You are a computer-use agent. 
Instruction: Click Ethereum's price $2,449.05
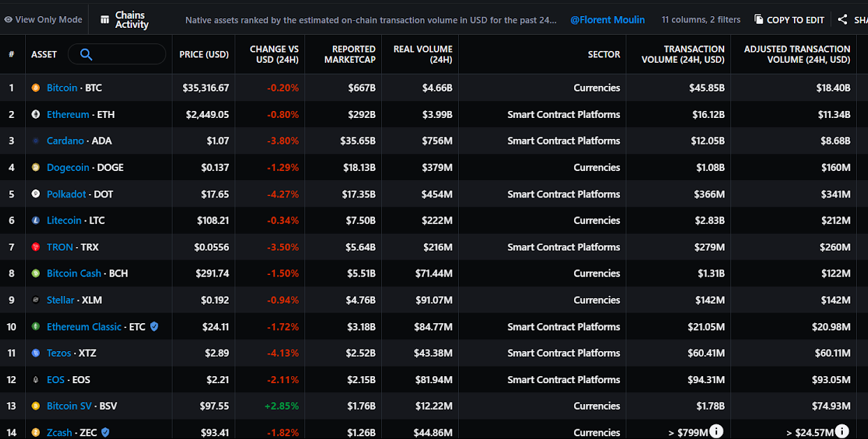(208, 114)
